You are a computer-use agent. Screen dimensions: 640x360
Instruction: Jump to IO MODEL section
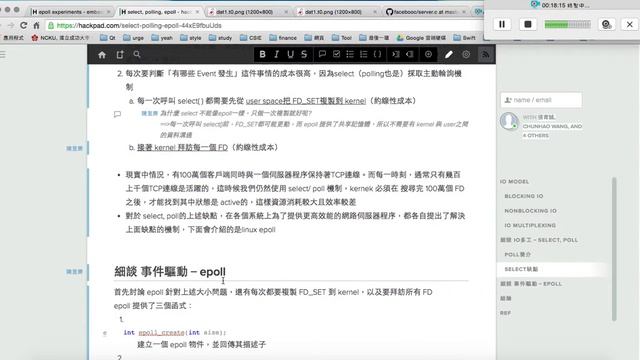514,182
